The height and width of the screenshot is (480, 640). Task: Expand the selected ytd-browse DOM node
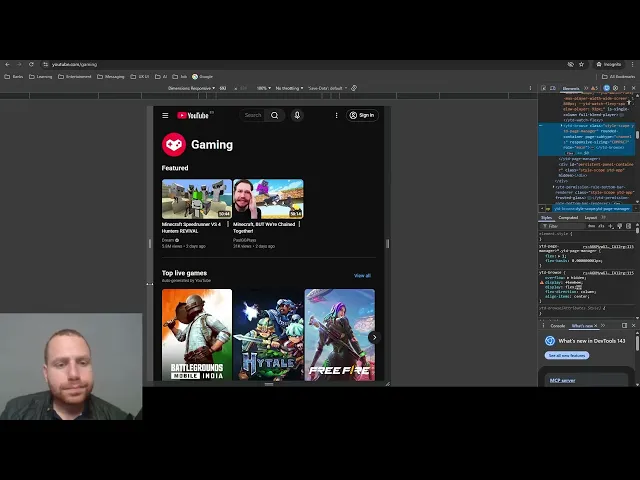pyautogui.click(x=561, y=126)
